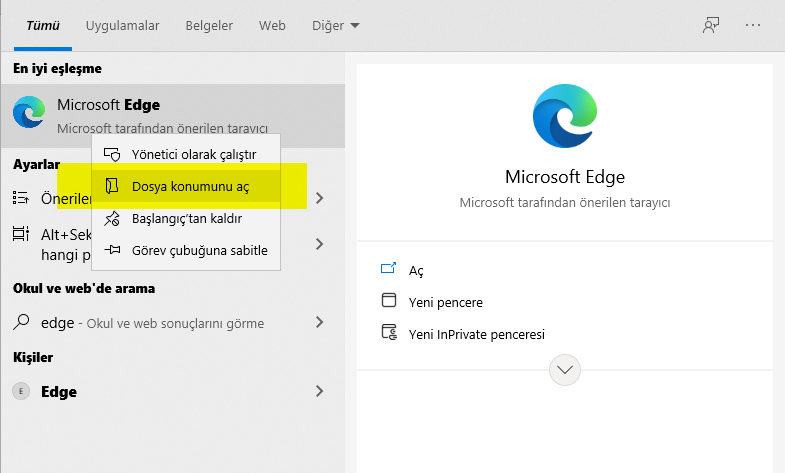Expand more actions with the round down-arrow button
This screenshot has width=785, height=473.
[565, 370]
